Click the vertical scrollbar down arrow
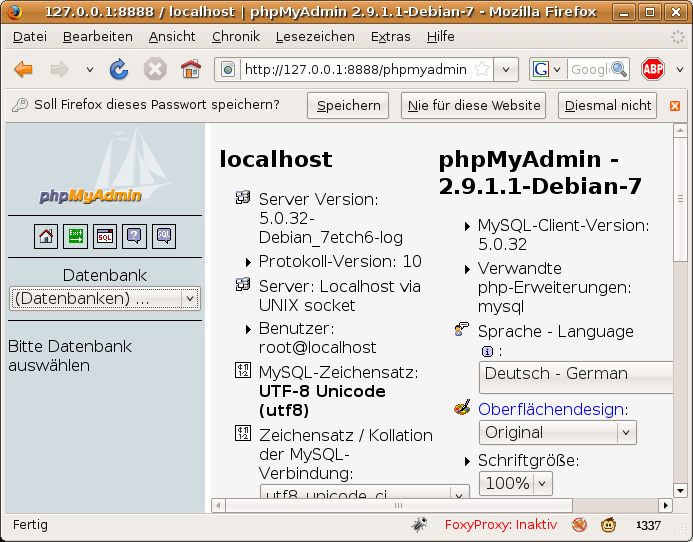 pyautogui.click(x=680, y=490)
